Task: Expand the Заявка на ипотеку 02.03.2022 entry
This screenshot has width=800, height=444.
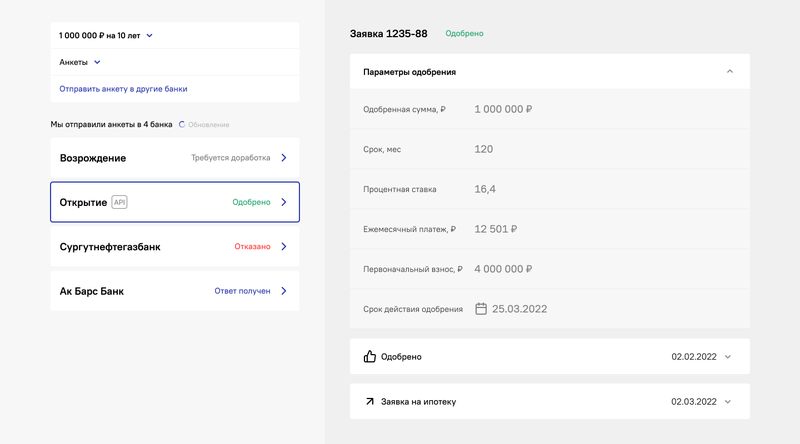Action: coord(728,402)
